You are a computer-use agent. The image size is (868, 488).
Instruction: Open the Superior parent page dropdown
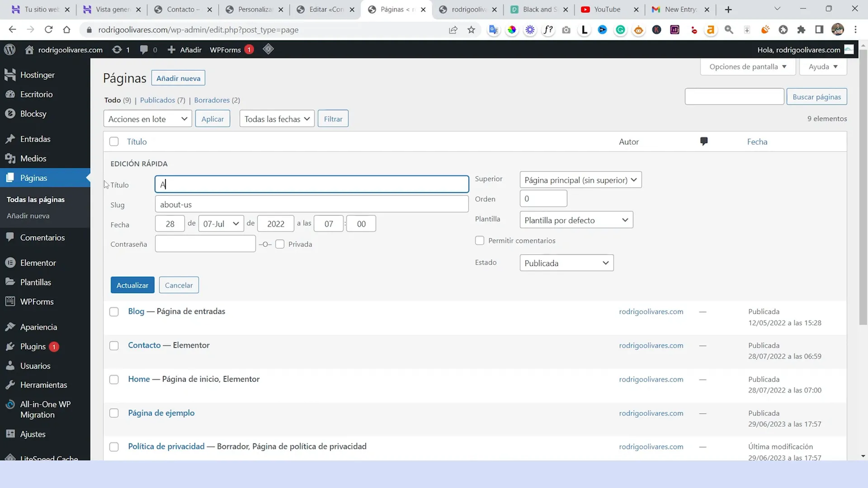point(580,179)
